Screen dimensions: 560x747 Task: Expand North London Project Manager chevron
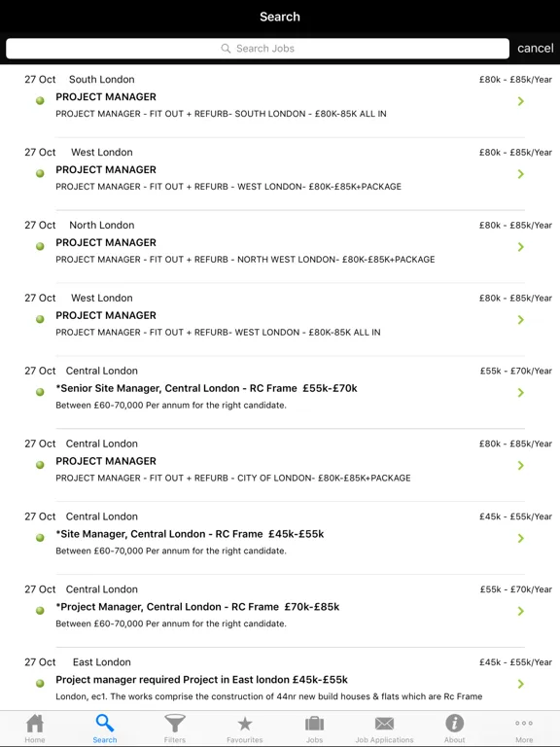(521, 247)
